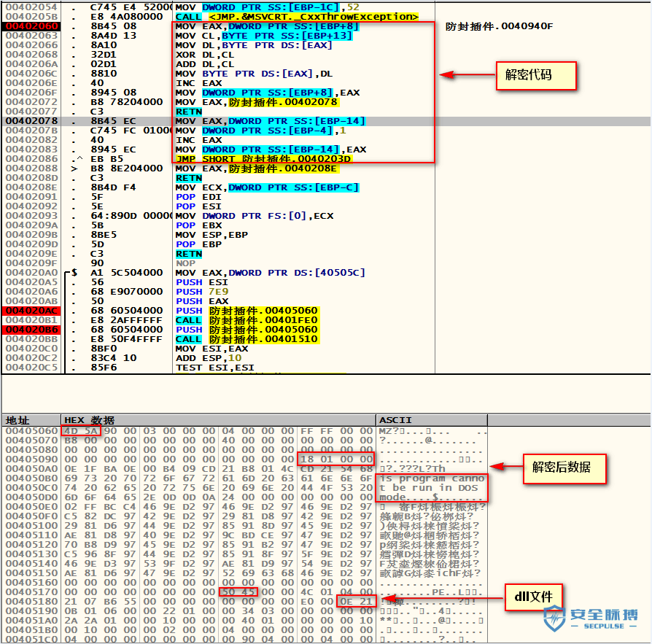The width and height of the screenshot is (652, 644).
Task: Click address 00402088 jump target row
Action: click(31, 168)
